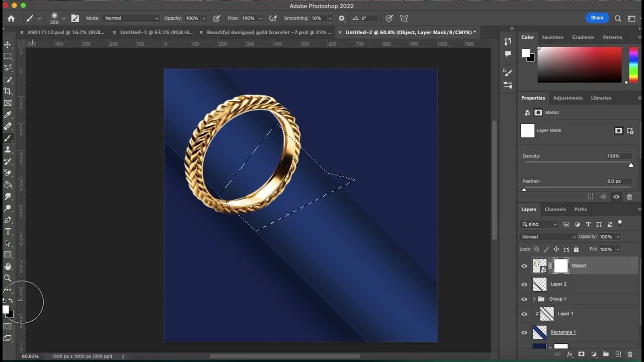Switch to the Patterns tab
The width and height of the screenshot is (644, 362).
[x=612, y=37]
